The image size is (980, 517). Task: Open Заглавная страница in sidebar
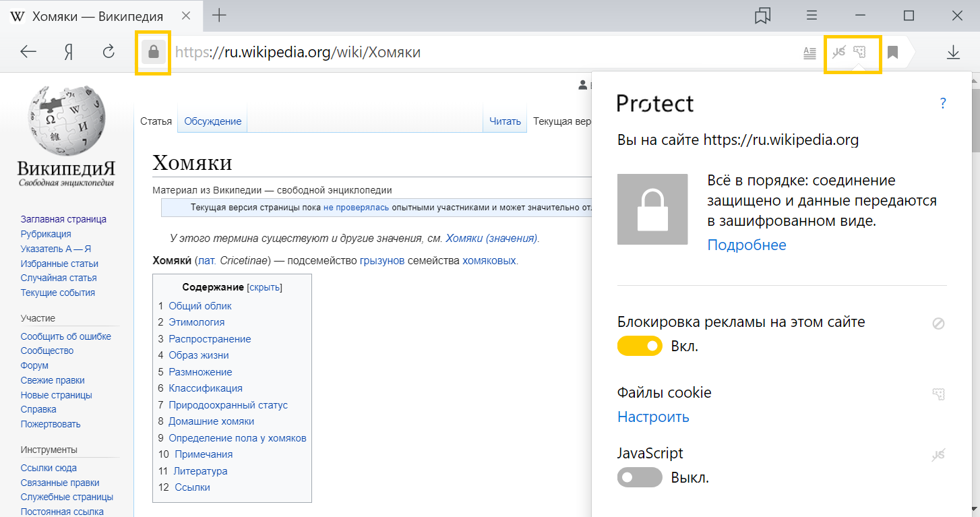(x=63, y=219)
